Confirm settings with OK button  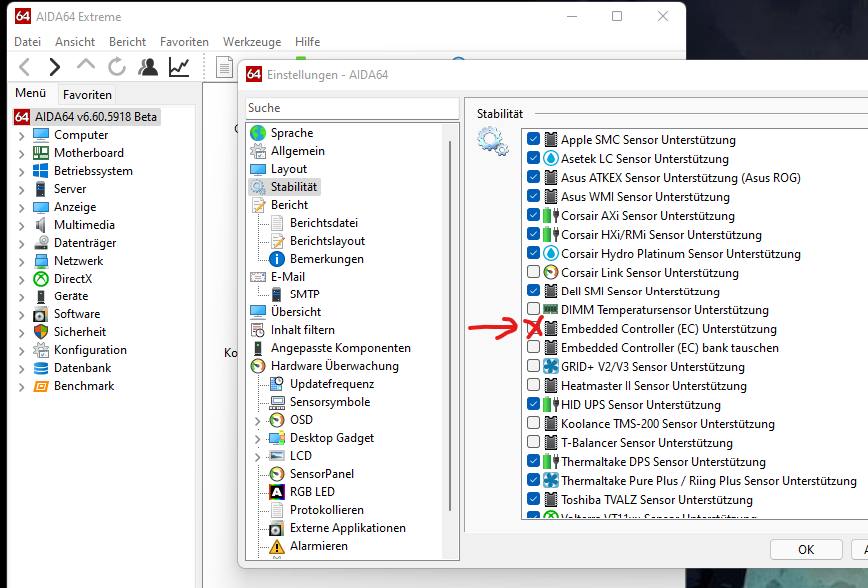click(806, 550)
